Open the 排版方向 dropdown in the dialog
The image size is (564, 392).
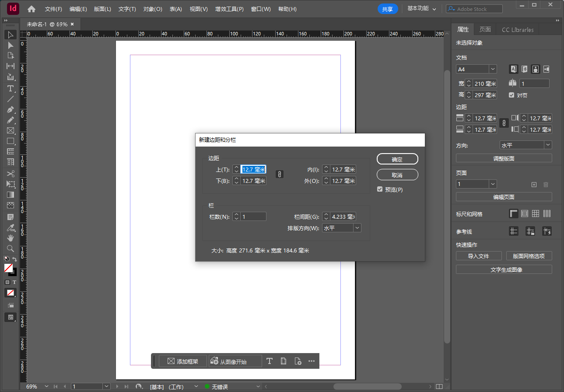tap(357, 227)
